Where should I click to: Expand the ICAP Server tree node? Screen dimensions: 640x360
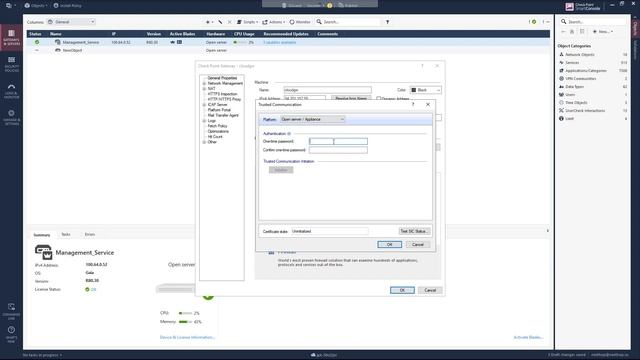[204, 104]
